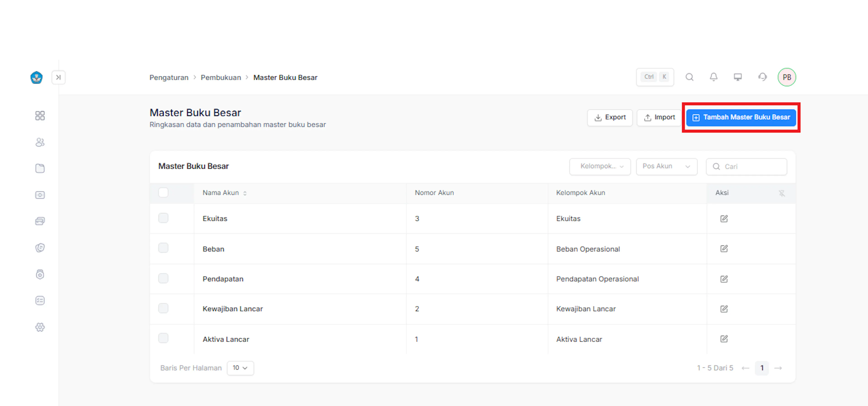Image resolution: width=868 pixels, height=406 pixels.
Task: Open the dashboard grid icon in sidebar
Action: click(x=40, y=116)
